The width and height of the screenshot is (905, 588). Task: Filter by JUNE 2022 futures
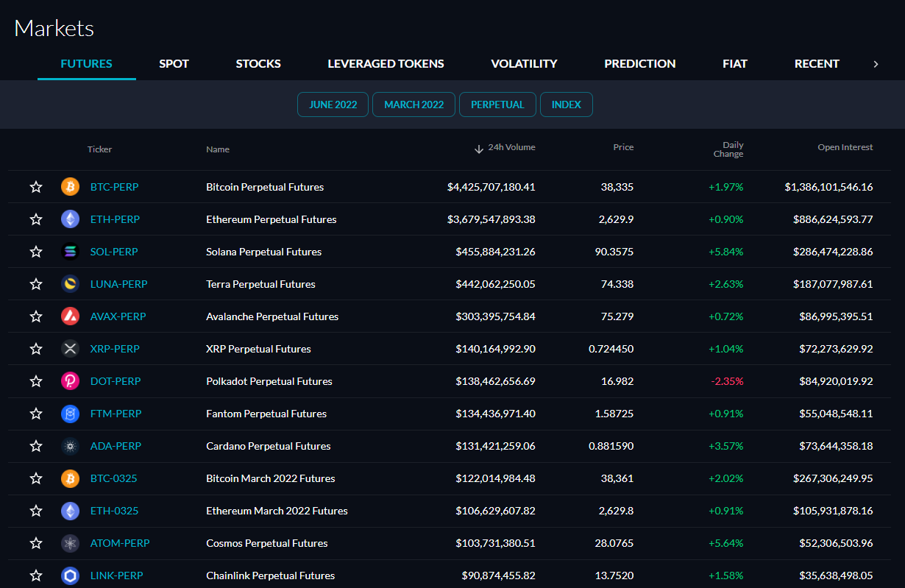click(333, 105)
